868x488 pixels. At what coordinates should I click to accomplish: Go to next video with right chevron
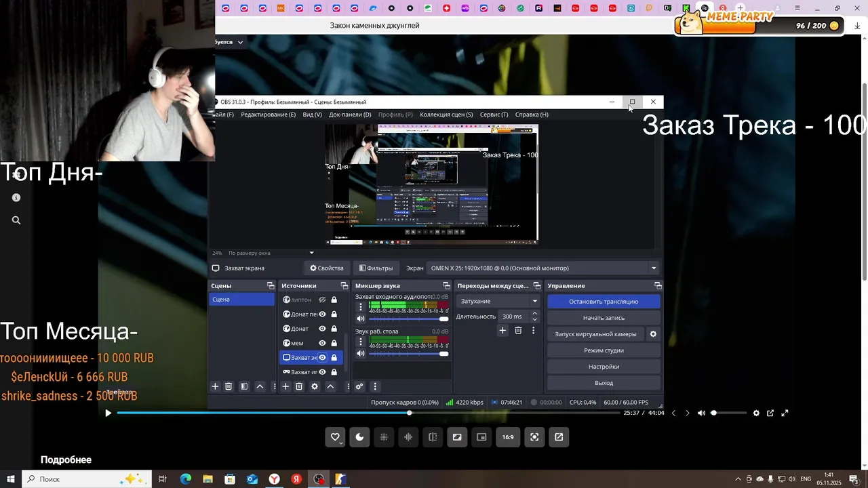click(x=687, y=413)
